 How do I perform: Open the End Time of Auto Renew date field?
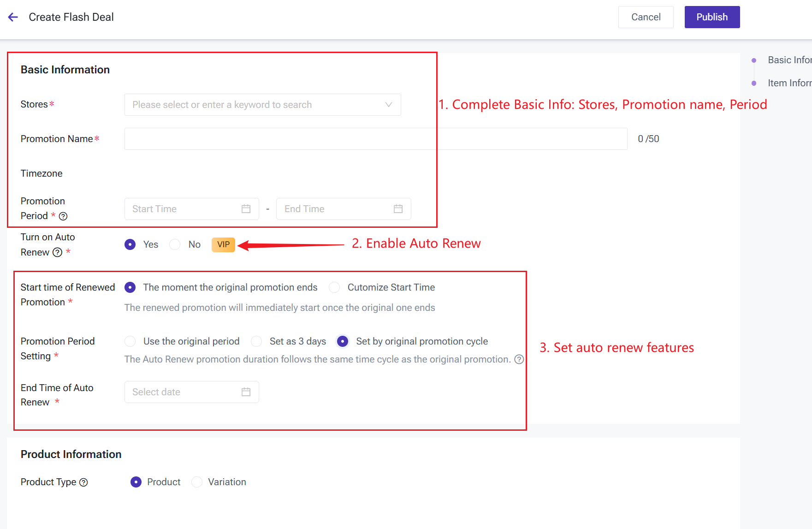point(191,392)
